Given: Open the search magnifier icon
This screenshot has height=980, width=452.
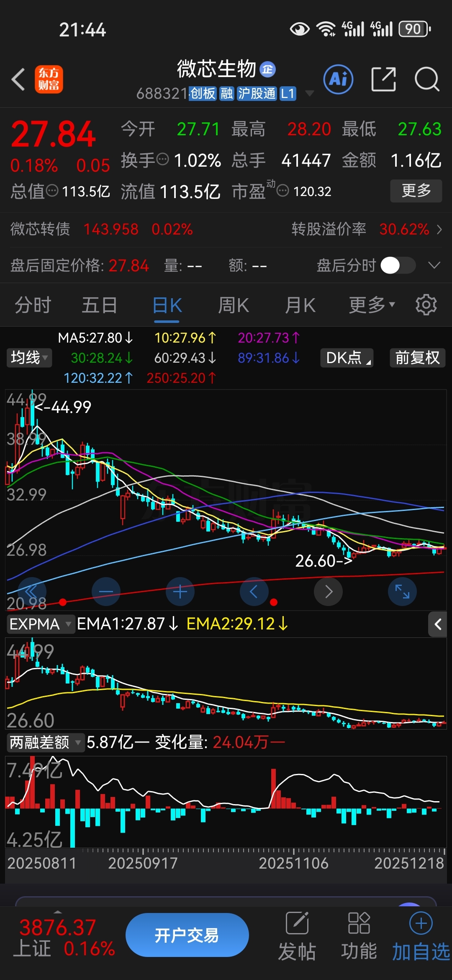Looking at the screenshot, I should (x=427, y=79).
